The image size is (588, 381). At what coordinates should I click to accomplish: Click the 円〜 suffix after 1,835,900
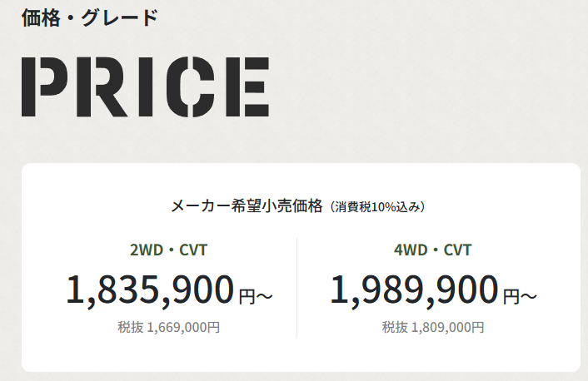[x=256, y=297]
